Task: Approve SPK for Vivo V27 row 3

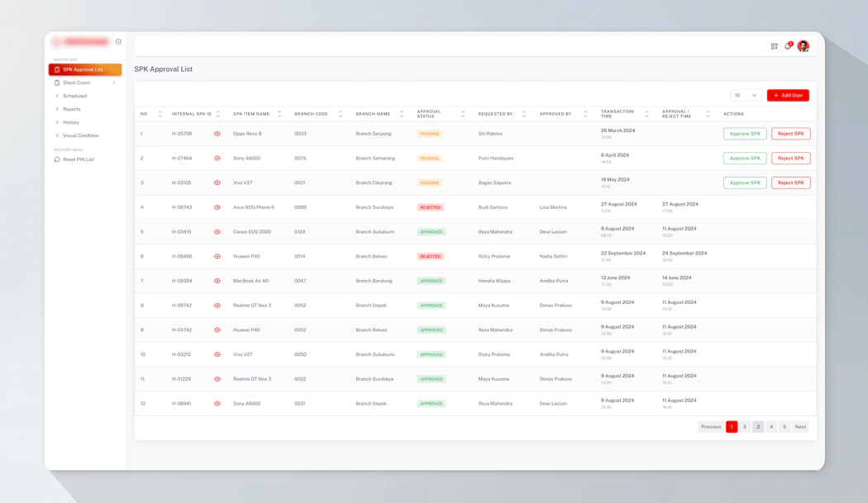Action: 745,183
